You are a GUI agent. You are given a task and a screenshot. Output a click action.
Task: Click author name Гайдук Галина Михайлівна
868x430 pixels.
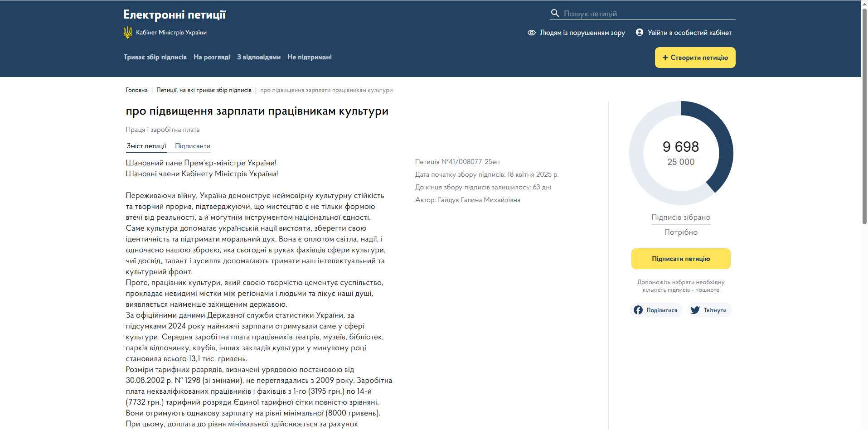tap(479, 200)
